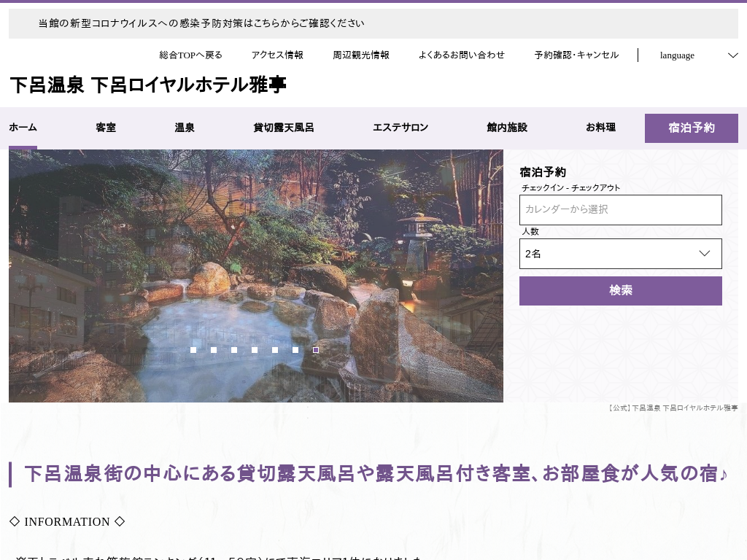This screenshot has width=747, height=560.
Task: Go to first slideshow dot
Action: click(193, 350)
